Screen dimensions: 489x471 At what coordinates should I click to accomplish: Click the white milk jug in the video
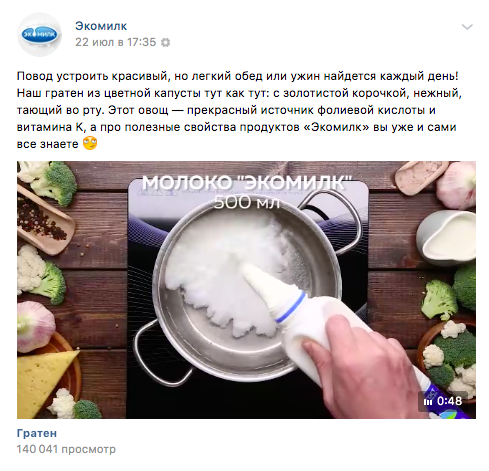[x=446, y=238]
